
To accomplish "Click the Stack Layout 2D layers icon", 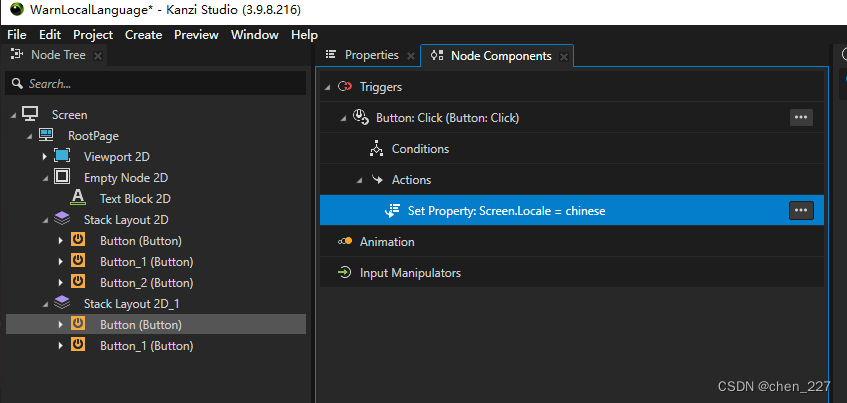I will (62, 219).
